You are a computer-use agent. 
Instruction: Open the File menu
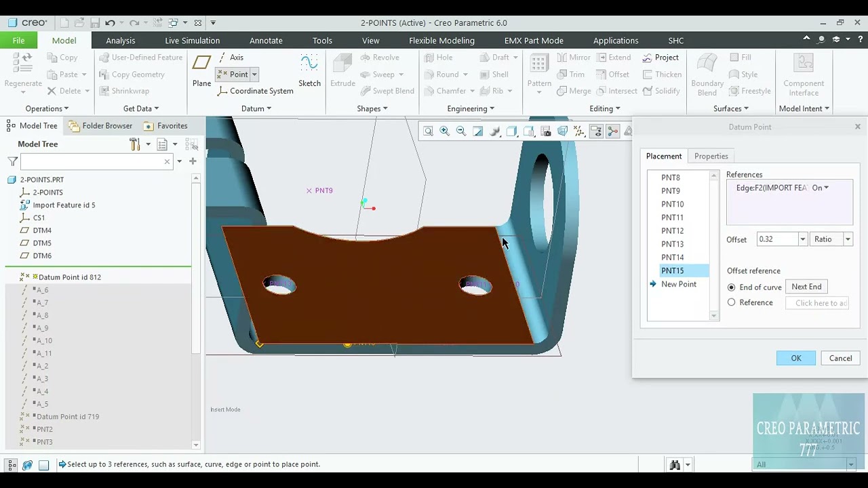18,41
